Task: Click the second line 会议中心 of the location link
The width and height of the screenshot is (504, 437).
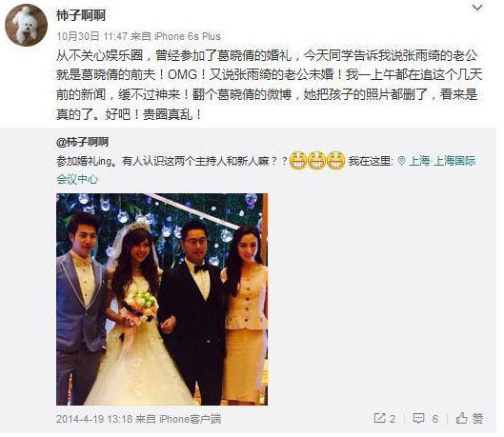Action: [x=77, y=179]
